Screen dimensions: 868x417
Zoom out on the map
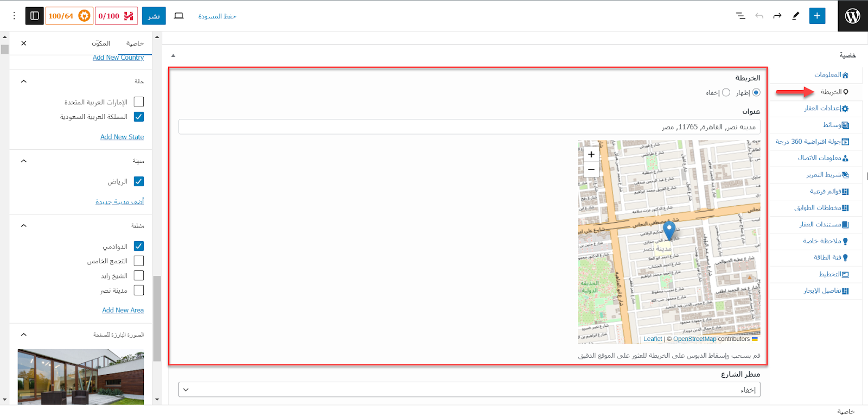tap(591, 169)
